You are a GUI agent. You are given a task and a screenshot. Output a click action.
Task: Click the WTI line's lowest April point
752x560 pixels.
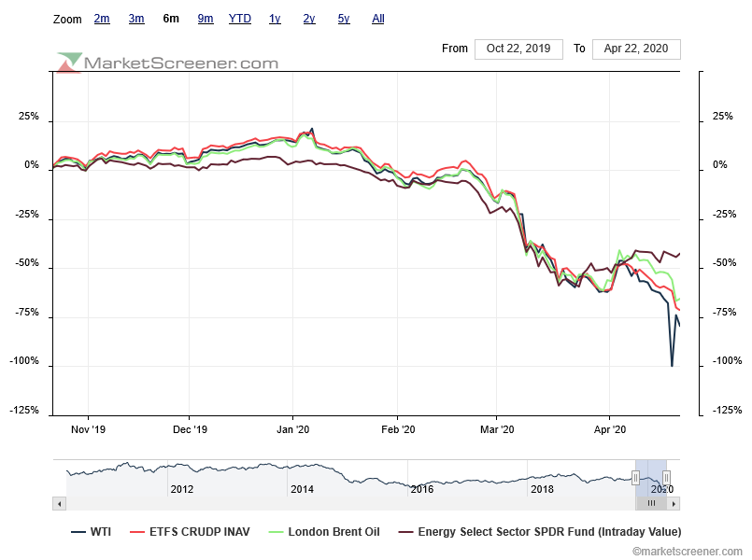pos(672,366)
